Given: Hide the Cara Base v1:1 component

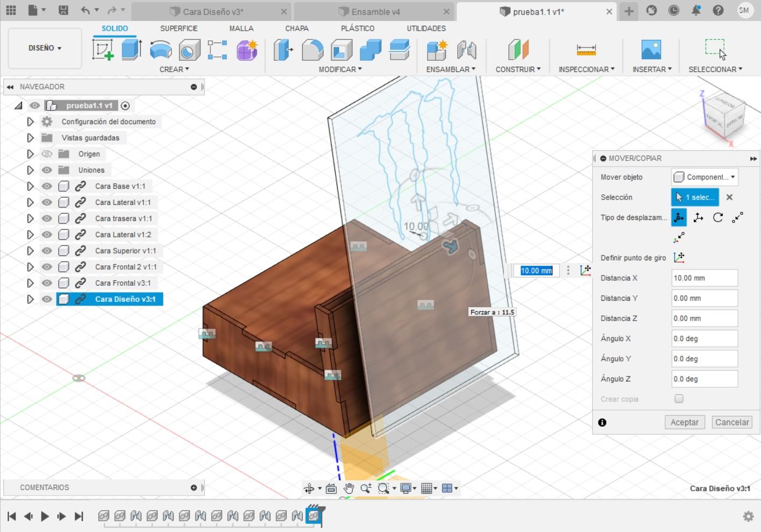Looking at the screenshot, I should pos(47,186).
